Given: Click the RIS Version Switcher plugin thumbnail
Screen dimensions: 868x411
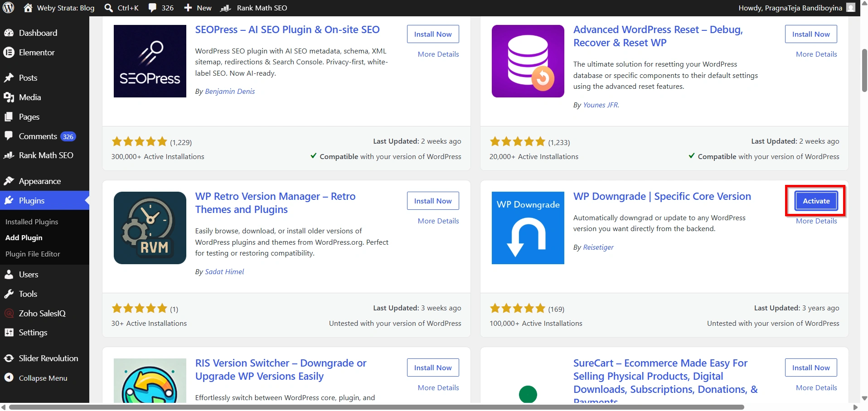Looking at the screenshot, I should pyautogui.click(x=150, y=380).
